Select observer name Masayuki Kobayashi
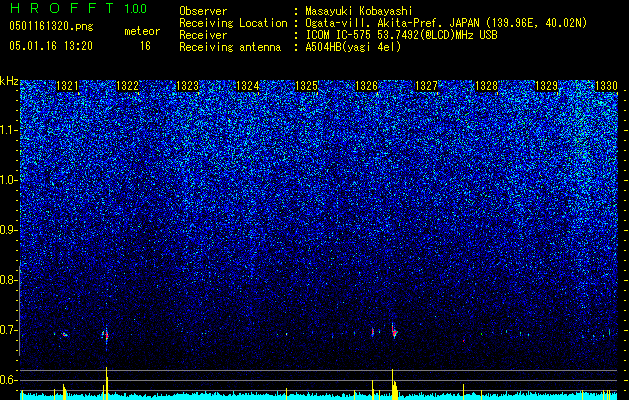Screen dimensions: 629x400 click(359, 11)
